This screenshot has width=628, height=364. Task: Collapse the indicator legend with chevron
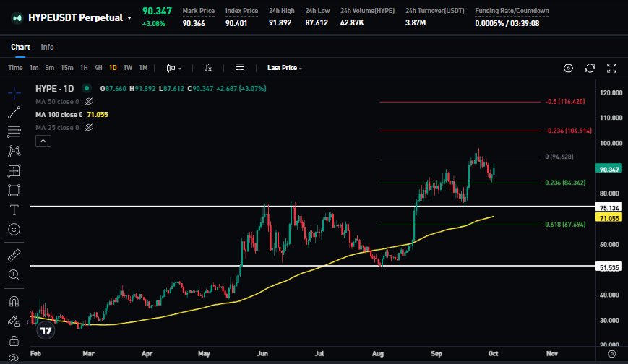tap(43, 141)
